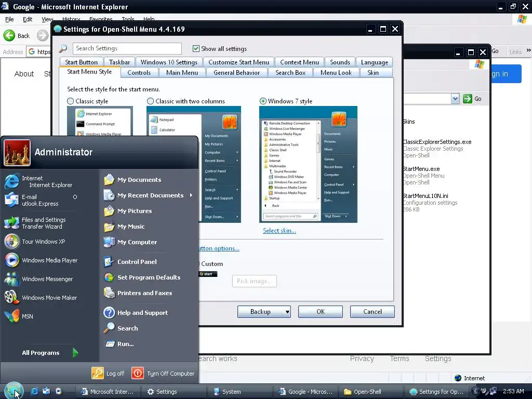Open the Sounds tab
The height and width of the screenshot is (399, 532).
click(x=340, y=62)
